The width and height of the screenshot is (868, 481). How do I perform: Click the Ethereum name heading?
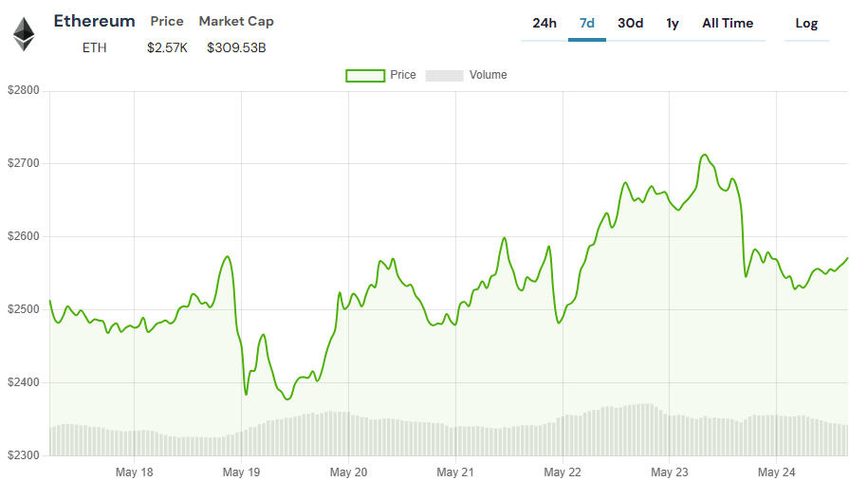94,21
